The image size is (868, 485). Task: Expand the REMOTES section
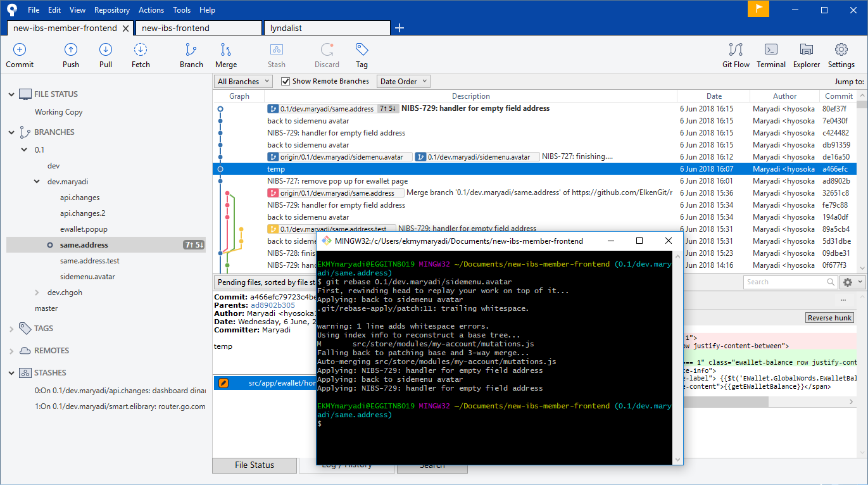[11, 351]
